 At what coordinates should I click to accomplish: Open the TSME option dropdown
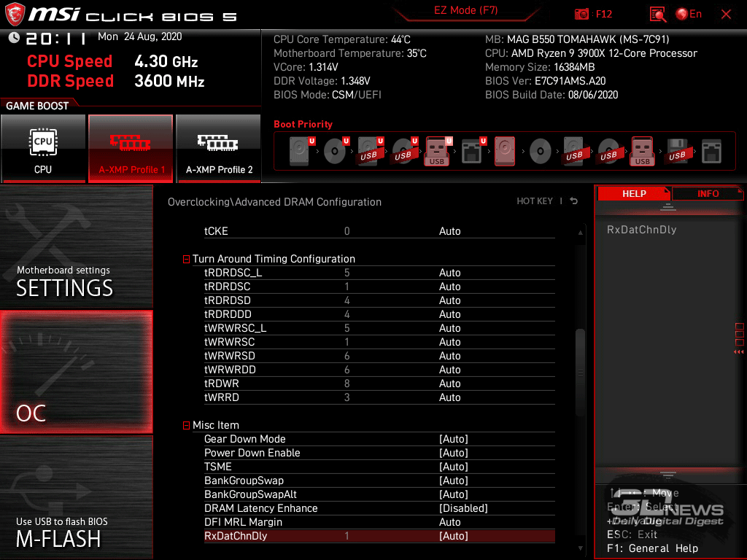[x=454, y=467]
